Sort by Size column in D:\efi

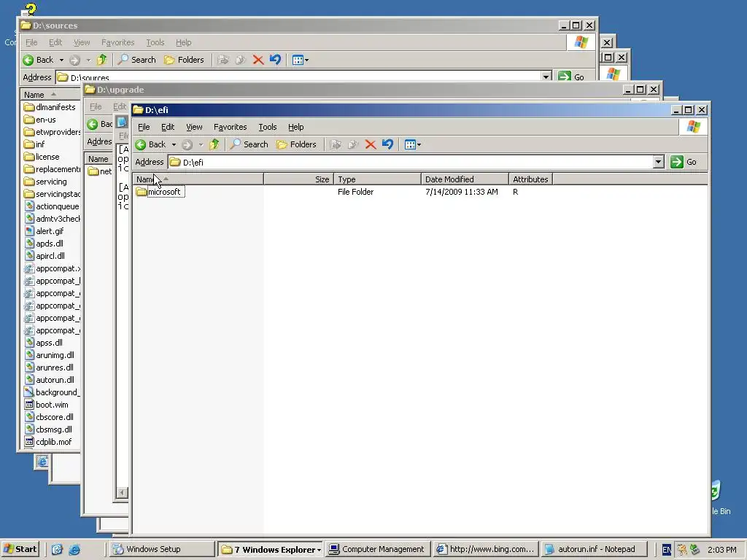coord(298,179)
